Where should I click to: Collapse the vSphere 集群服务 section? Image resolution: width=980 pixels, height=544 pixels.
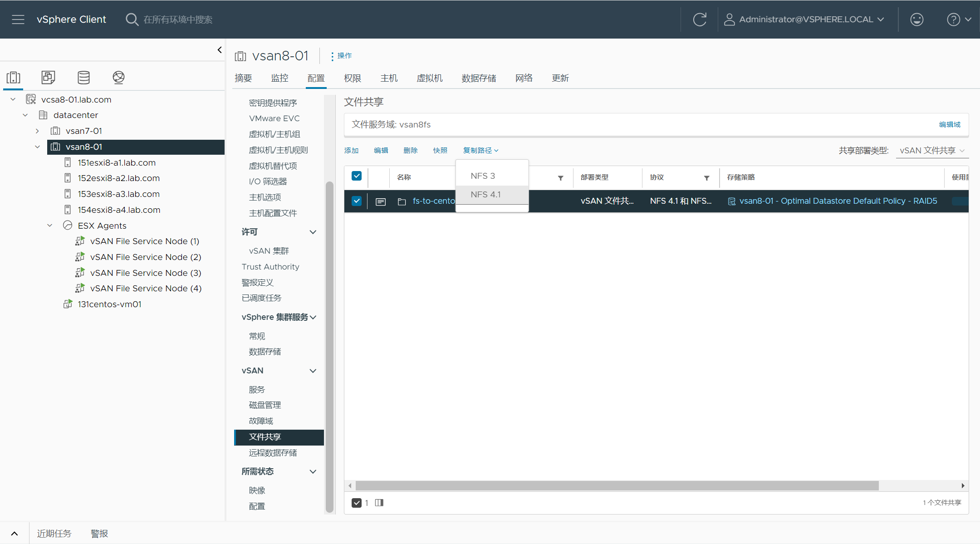pyautogui.click(x=313, y=317)
